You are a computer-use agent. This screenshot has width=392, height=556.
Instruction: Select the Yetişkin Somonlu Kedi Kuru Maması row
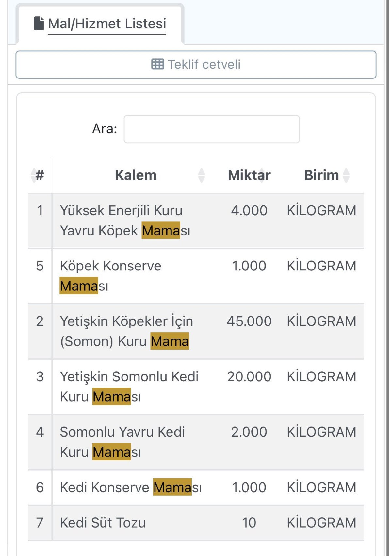click(129, 387)
